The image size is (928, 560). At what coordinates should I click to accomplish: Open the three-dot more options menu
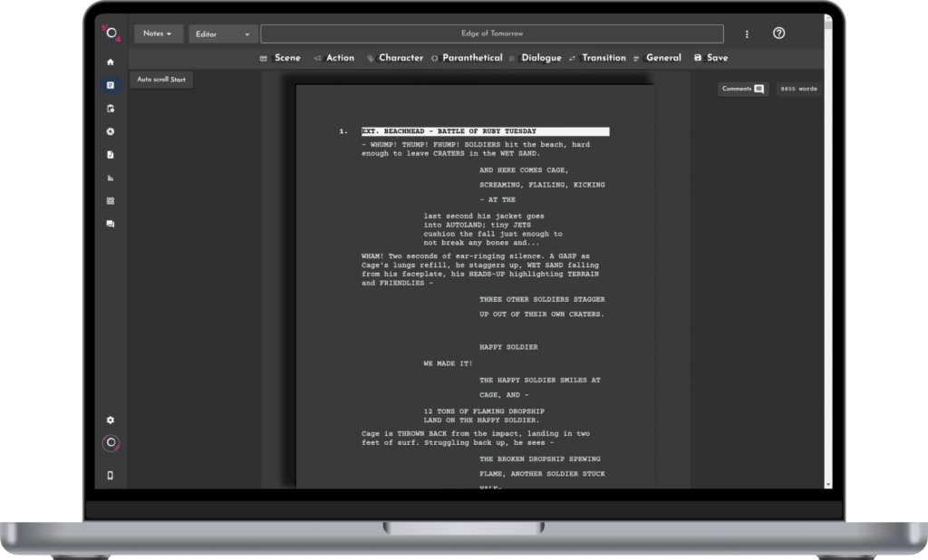coord(747,34)
